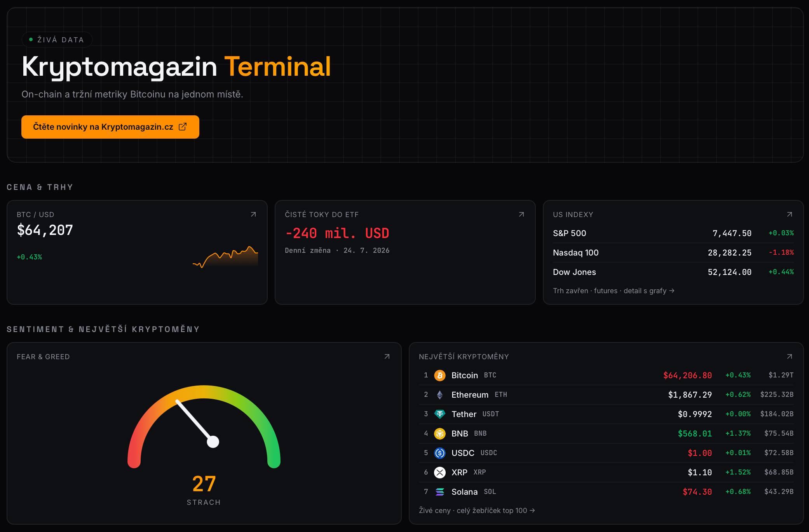
Task: Click the green live-data status dot
Action: (31, 40)
